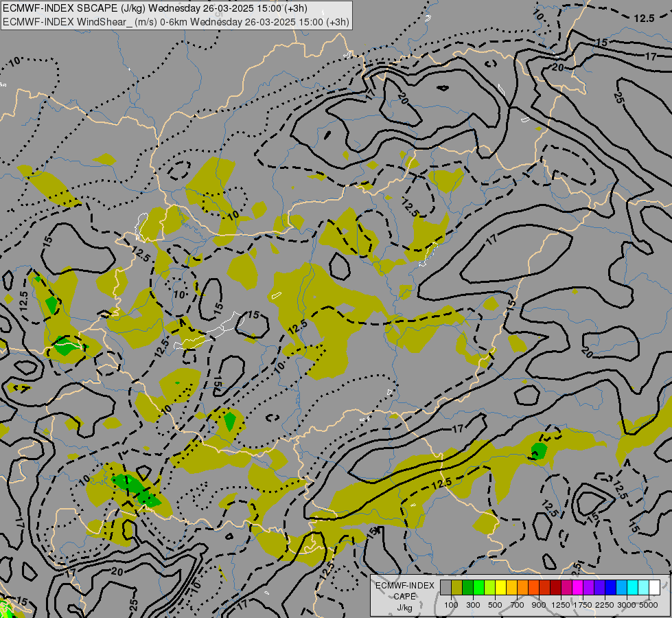This screenshot has width=672, height=618.
Task: Pick the cyan swatch right of 3000 tick
Action: coord(633,587)
